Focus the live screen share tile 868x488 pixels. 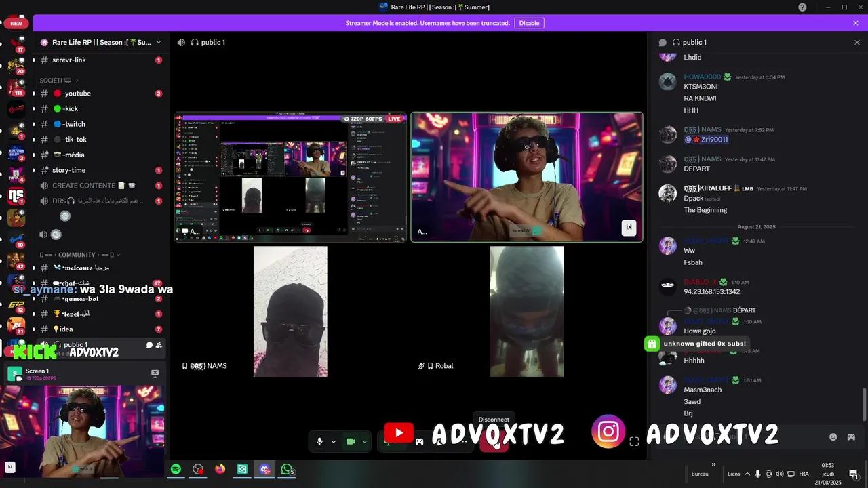pos(291,177)
